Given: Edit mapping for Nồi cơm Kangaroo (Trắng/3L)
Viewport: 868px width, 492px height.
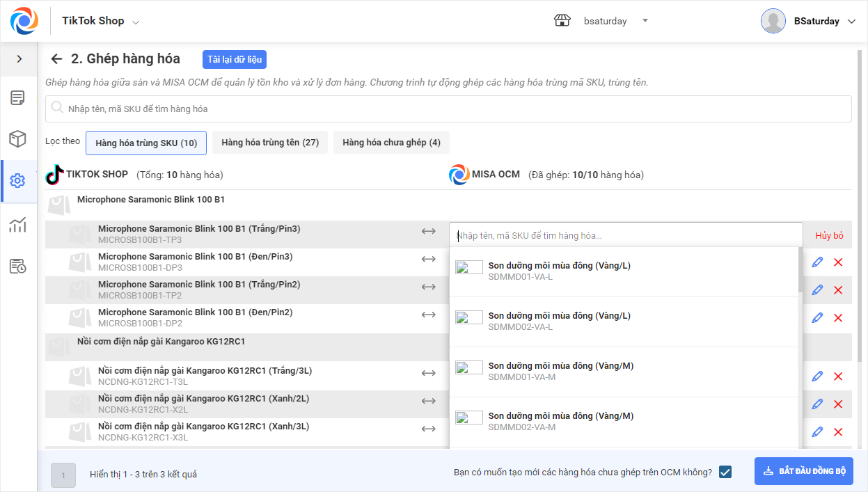Looking at the screenshot, I should click(x=817, y=376).
